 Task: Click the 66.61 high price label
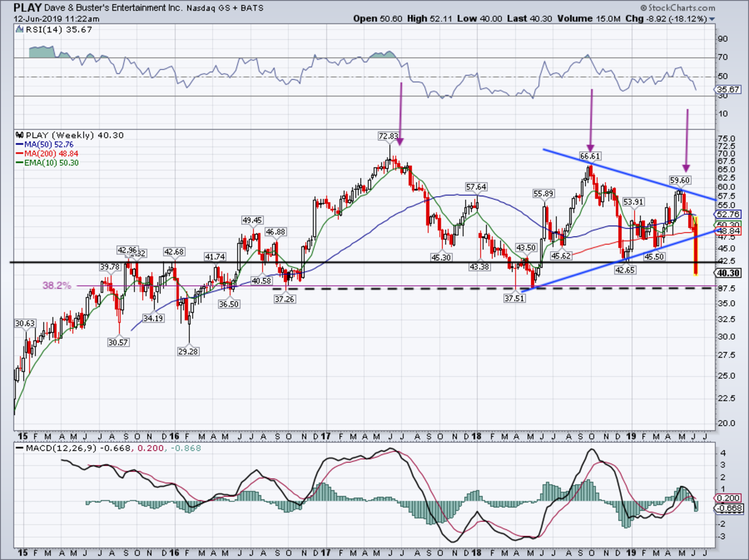pos(590,156)
